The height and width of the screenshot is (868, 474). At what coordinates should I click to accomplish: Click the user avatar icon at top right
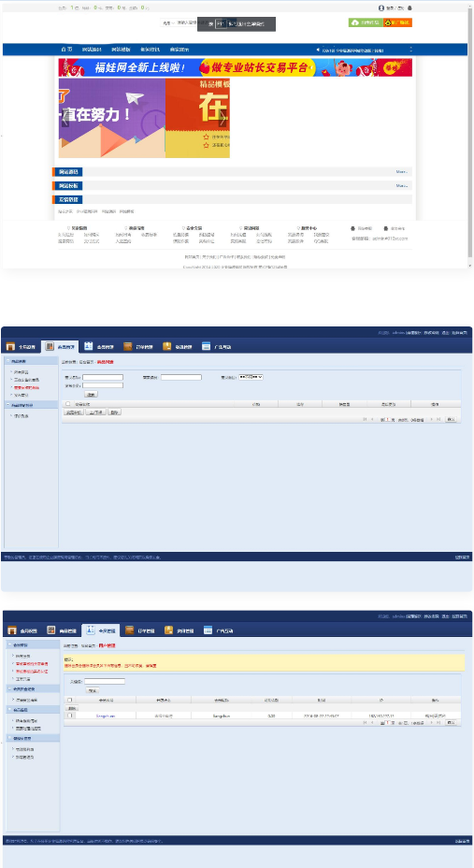(x=381, y=7)
